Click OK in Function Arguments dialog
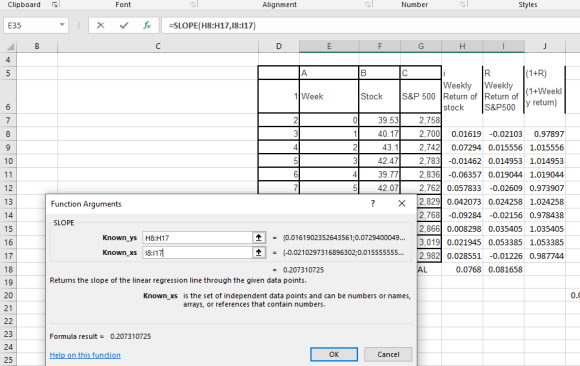 tap(334, 354)
